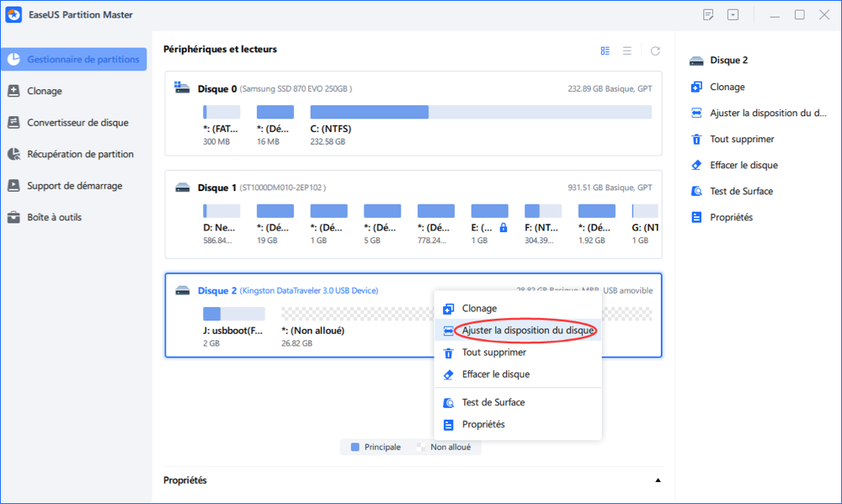Choose Tout supprimer in the context menu
Image resolution: width=842 pixels, height=504 pixels.
[x=518, y=352]
